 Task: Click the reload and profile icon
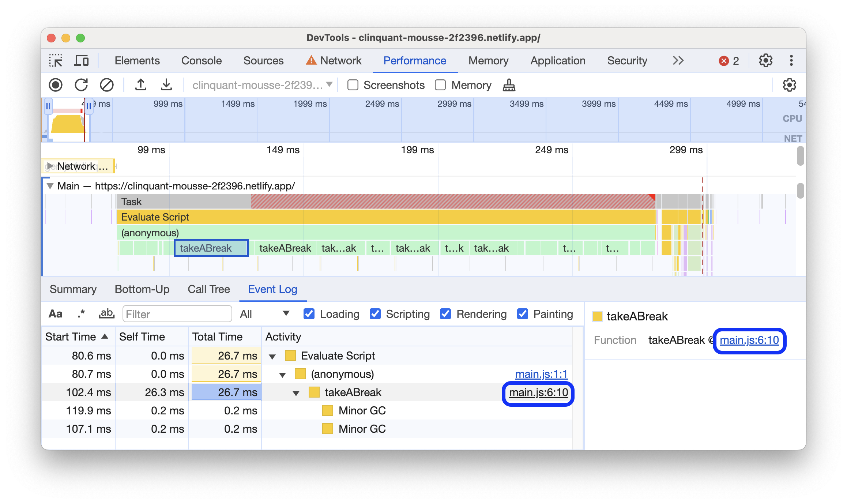pos(82,84)
